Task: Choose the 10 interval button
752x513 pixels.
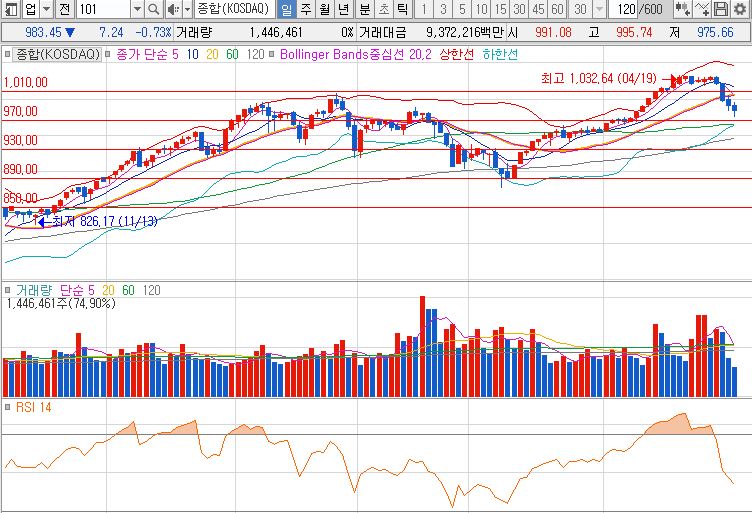Action: pyautogui.click(x=481, y=9)
